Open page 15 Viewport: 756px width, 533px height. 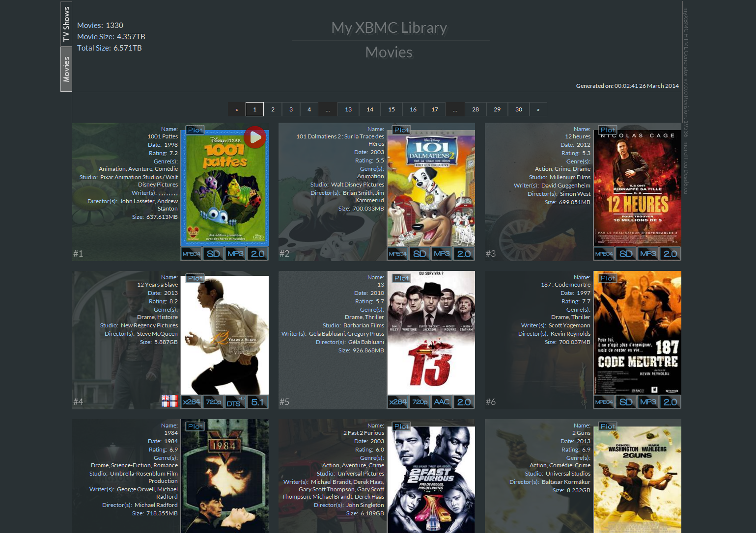pos(392,109)
